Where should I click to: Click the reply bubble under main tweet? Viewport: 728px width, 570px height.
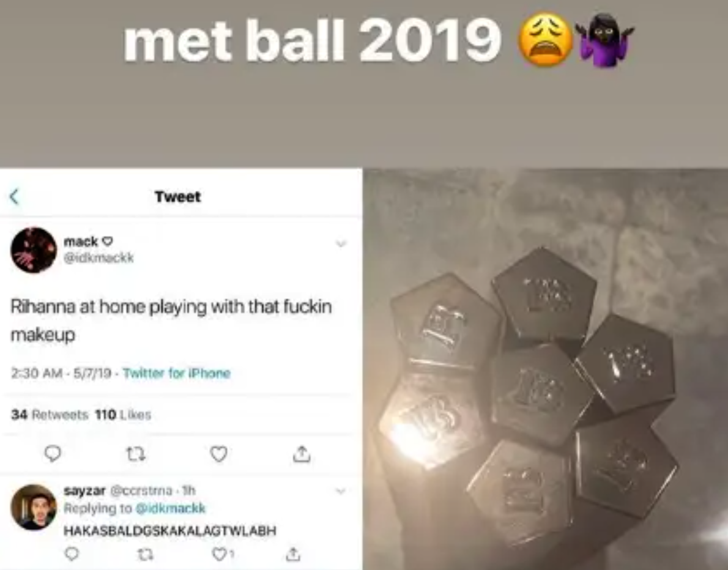point(53,454)
